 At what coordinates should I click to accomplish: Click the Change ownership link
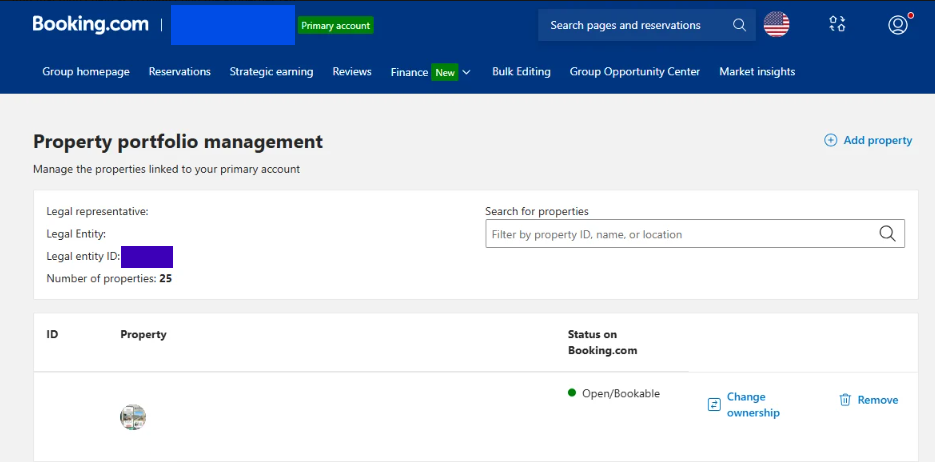[x=753, y=405]
